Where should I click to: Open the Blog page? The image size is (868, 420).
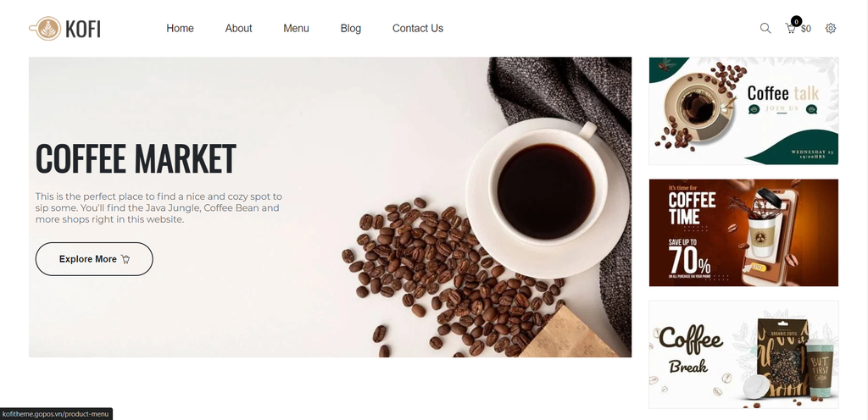point(350,28)
